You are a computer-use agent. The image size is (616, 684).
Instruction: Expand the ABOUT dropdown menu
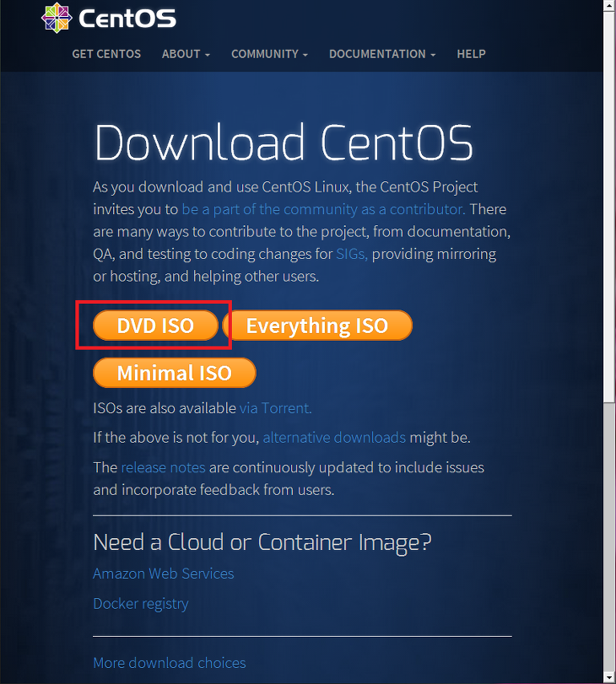186,54
